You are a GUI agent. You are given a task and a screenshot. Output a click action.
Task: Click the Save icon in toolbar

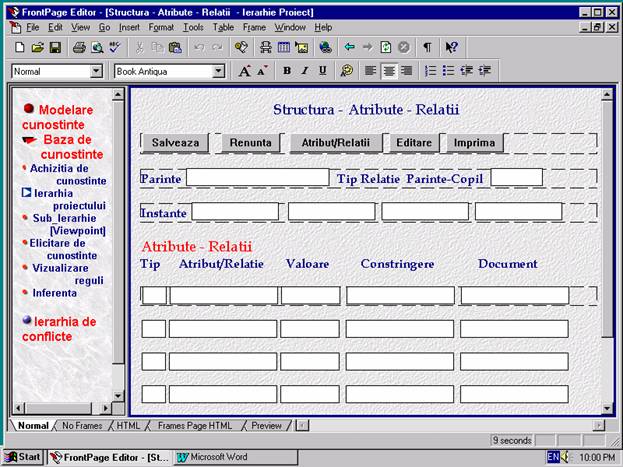pyautogui.click(x=55, y=47)
